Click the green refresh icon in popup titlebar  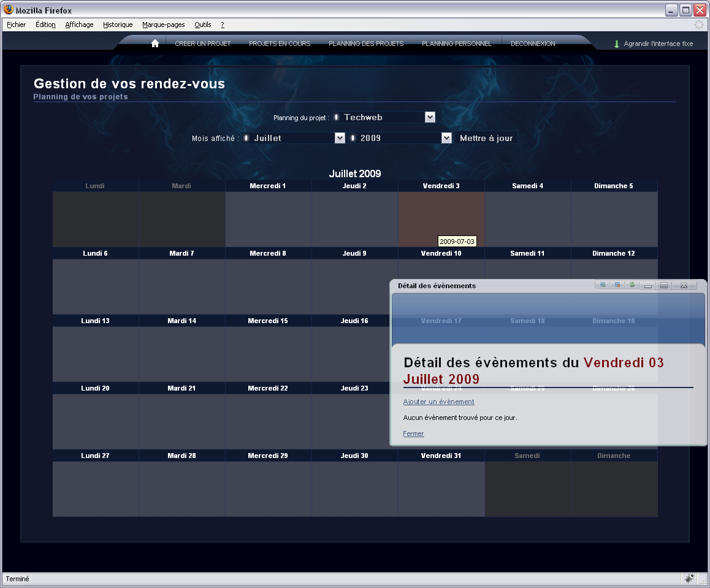point(632,285)
